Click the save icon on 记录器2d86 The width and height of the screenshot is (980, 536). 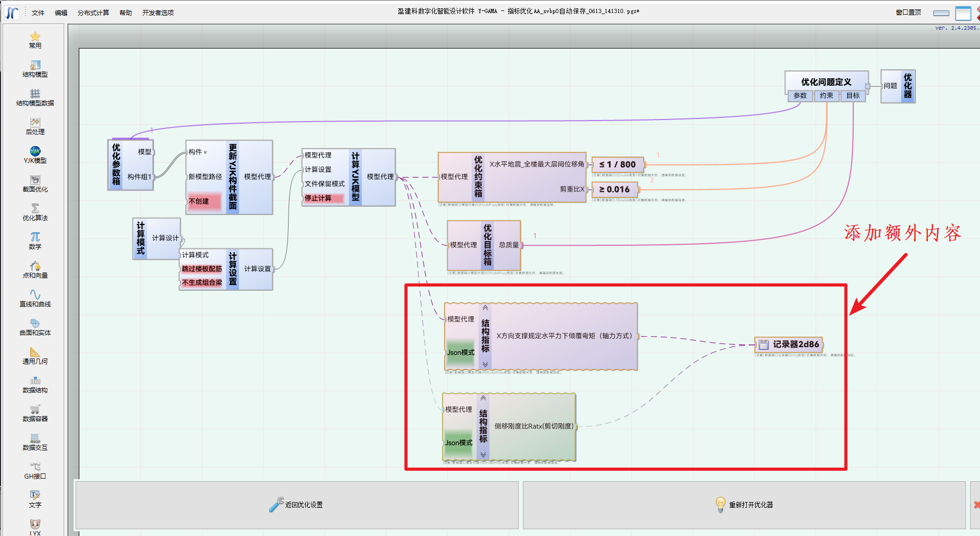[x=764, y=344]
